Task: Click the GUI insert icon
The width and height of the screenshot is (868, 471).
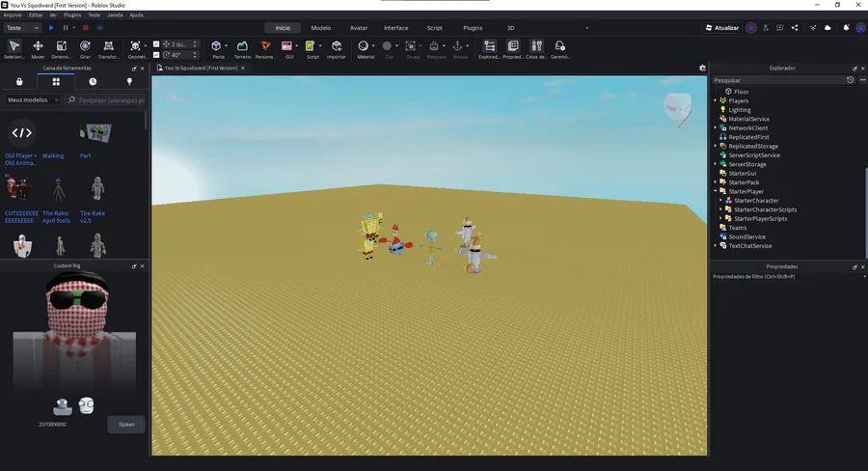Action: 286,46
